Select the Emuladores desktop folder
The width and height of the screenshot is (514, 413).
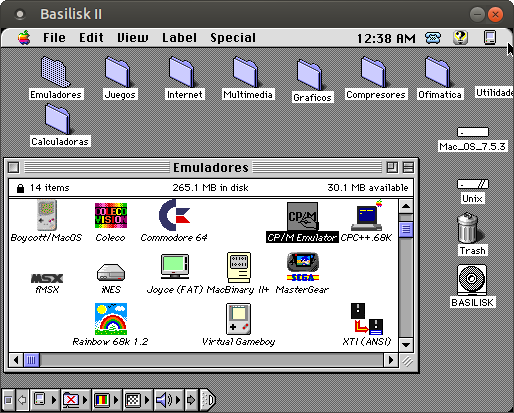[55, 72]
